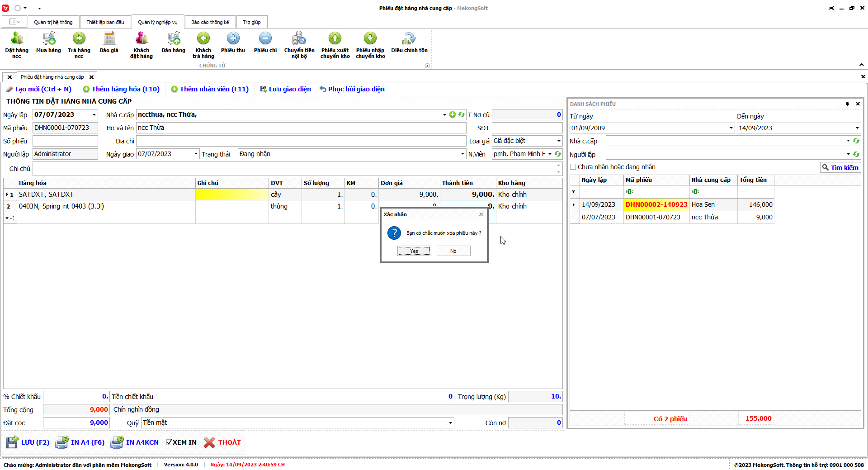
Task: Open the Loại giá dropdown
Action: point(559,141)
